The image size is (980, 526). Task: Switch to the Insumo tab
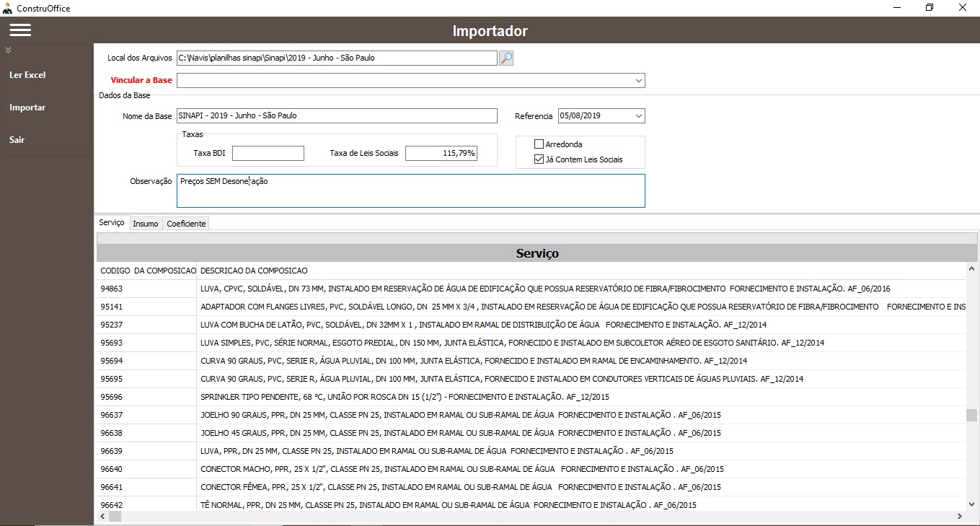pos(146,224)
